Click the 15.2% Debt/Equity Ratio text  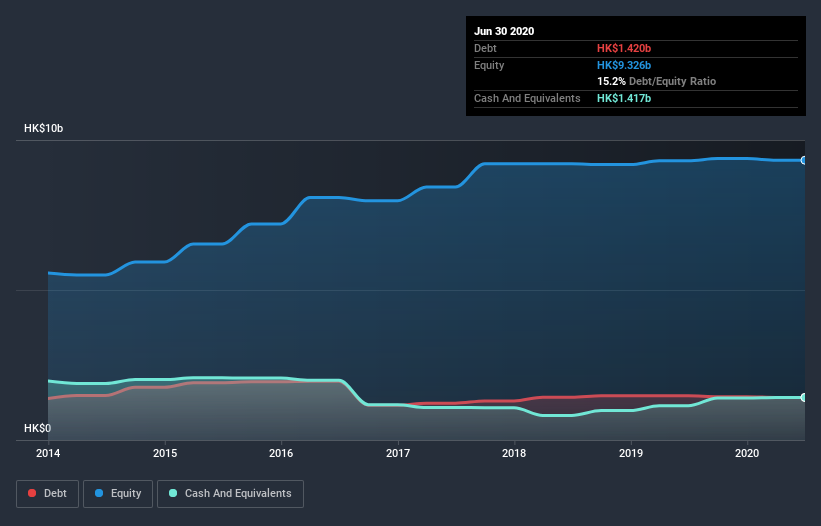tap(657, 81)
